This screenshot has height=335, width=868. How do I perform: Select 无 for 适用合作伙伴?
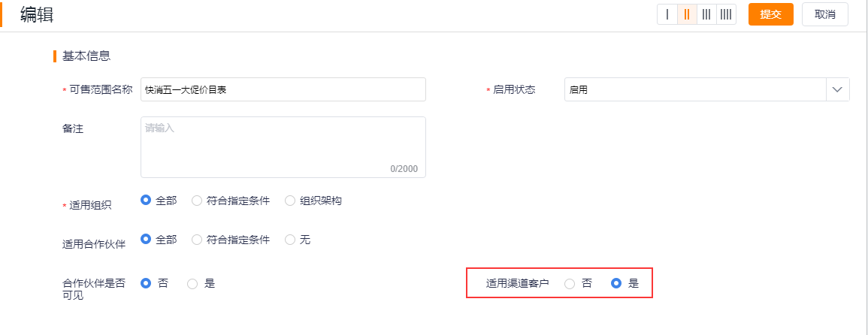pyautogui.click(x=298, y=239)
